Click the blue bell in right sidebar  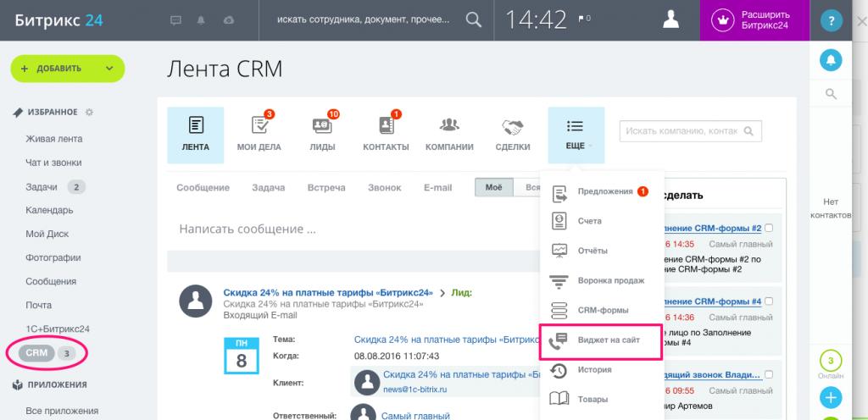coord(831,60)
